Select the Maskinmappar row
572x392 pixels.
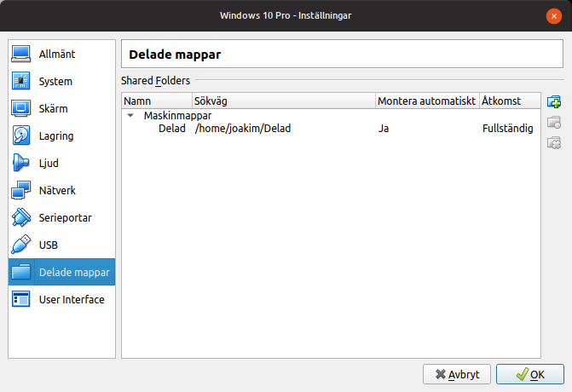point(331,116)
